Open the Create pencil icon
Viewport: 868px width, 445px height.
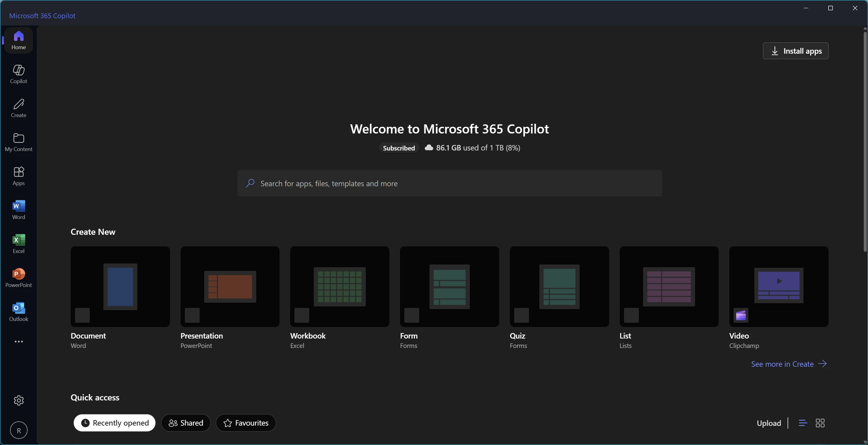coord(19,108)
